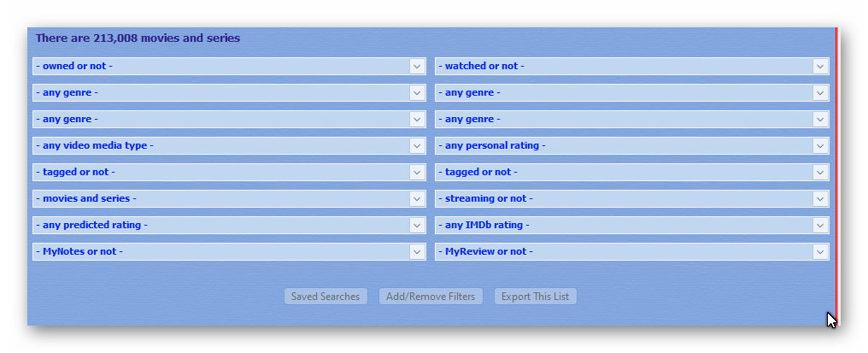This screenshot has width=868, height=353.
Task: Open the 'streaming or not' dropdown
Action: point(631,198)
